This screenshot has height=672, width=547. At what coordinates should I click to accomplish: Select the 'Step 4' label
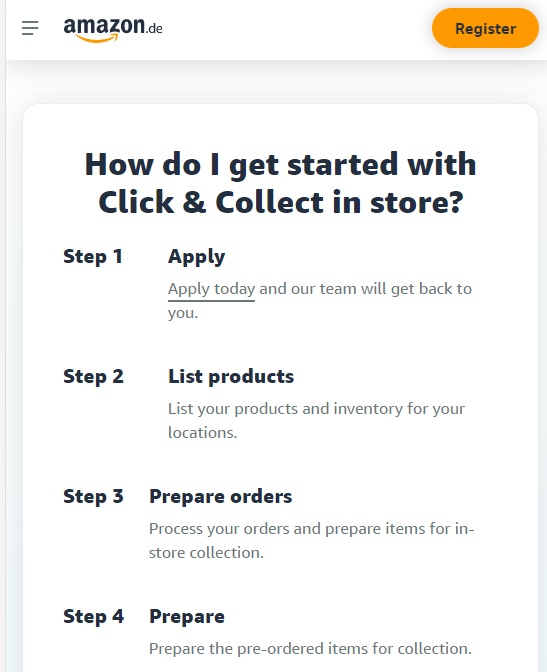93,617
